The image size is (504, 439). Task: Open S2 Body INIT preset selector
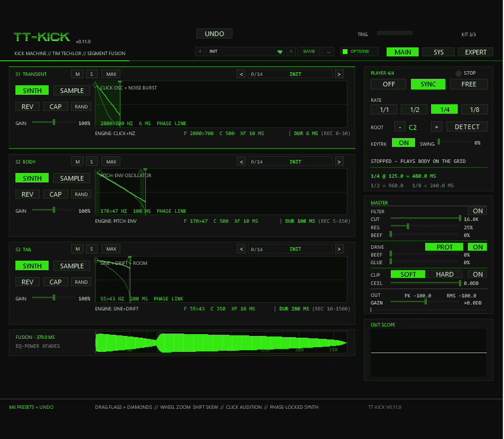(x=290, y=162)
